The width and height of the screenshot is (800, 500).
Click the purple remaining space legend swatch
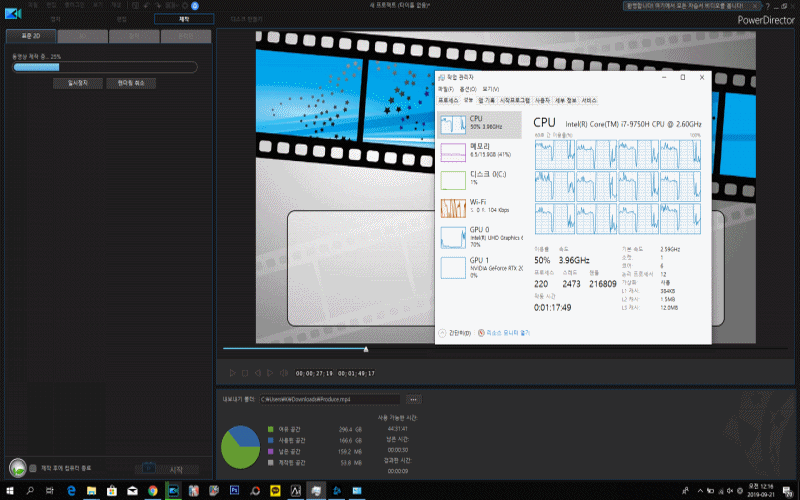271,452
